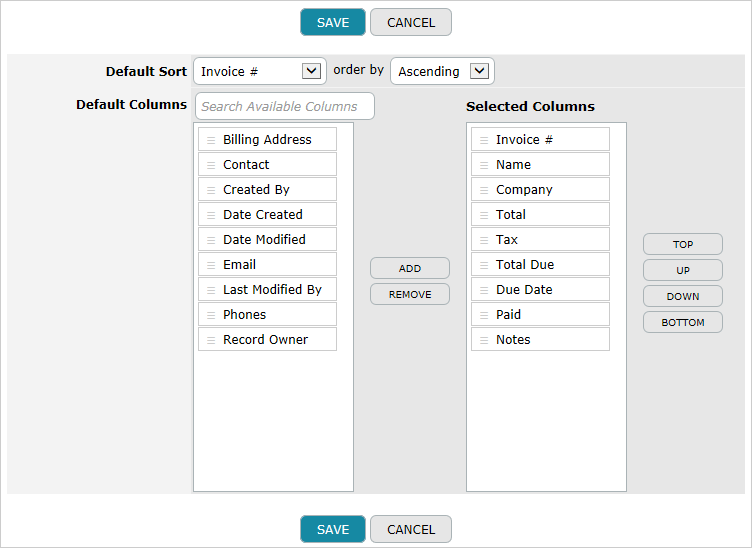The height and width of the screenshot is (548, 752).
Task: Select Email in available columns
Action: 268,264
